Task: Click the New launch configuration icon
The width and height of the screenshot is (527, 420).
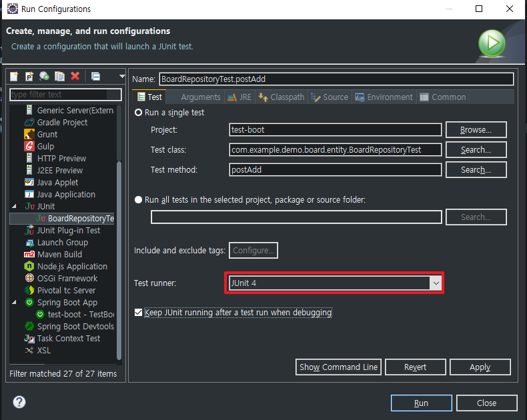Action: [14, 77]
